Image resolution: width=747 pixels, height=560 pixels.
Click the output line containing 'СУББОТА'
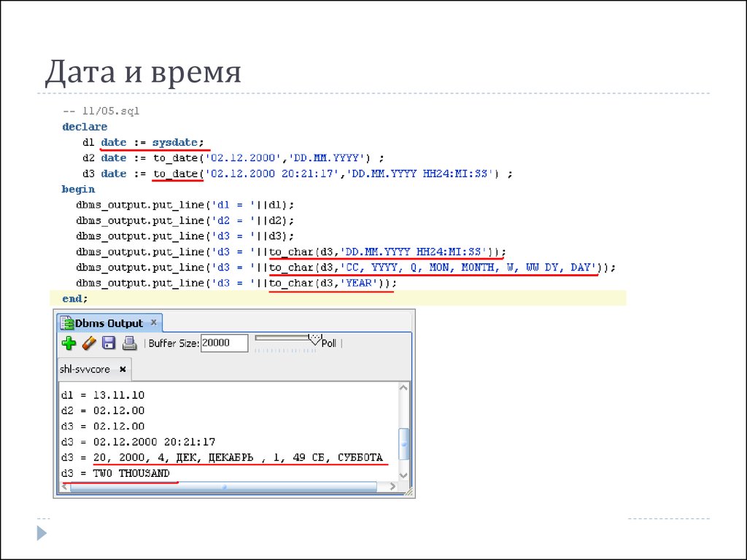[222, 458]
